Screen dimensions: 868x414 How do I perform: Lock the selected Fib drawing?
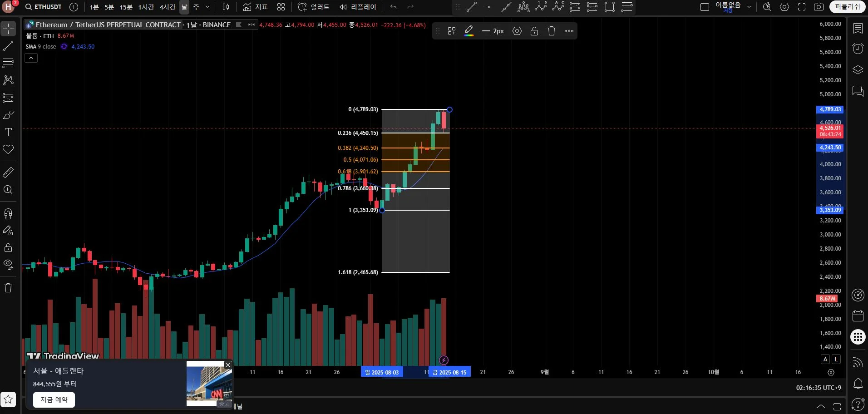pos(534,31)
